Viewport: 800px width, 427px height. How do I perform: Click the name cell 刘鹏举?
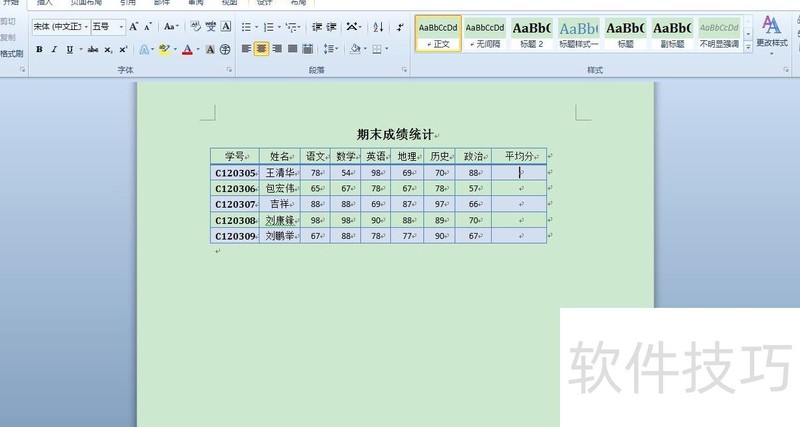280,236
